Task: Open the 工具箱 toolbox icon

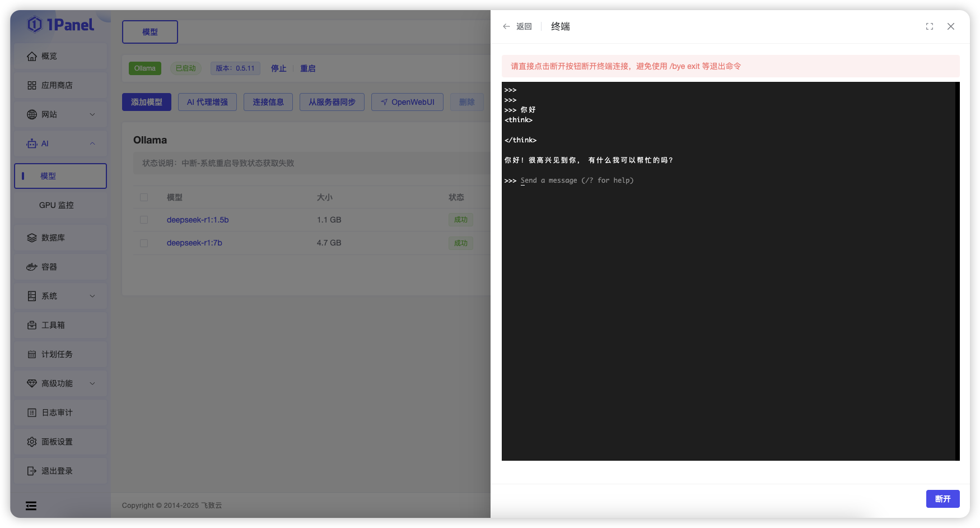Action: (32, 325)
